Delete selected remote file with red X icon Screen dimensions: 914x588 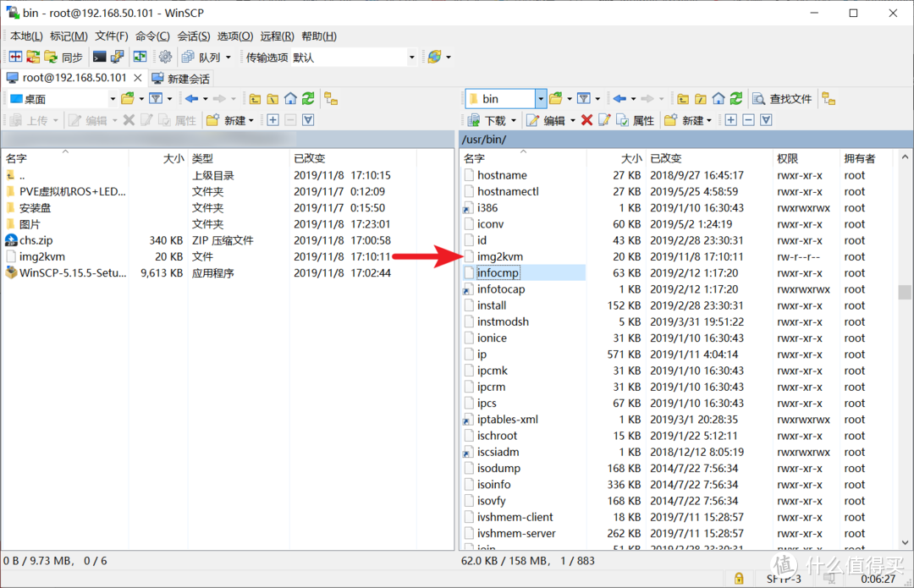(586, 119)
